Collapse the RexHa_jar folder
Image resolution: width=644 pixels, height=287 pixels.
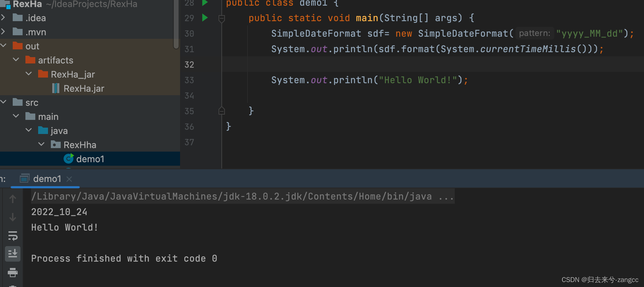coord(29,74)
